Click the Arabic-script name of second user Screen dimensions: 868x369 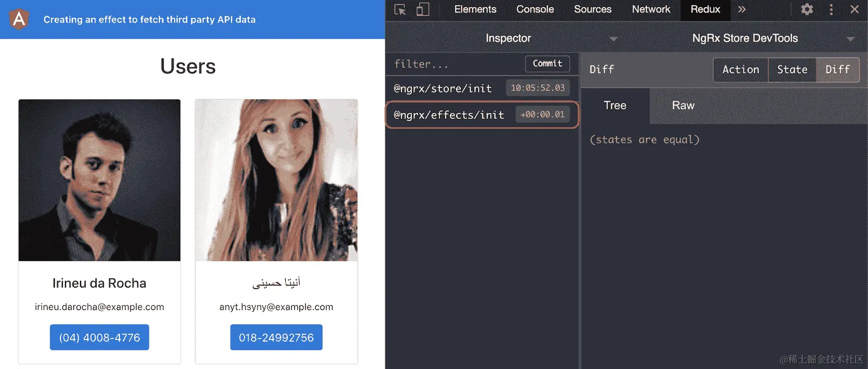coord(276,283)
